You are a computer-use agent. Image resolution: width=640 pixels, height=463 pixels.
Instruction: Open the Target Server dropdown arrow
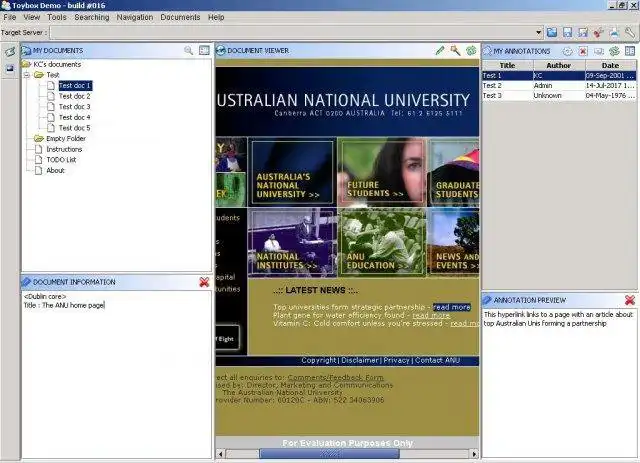[x=538, y=32]
